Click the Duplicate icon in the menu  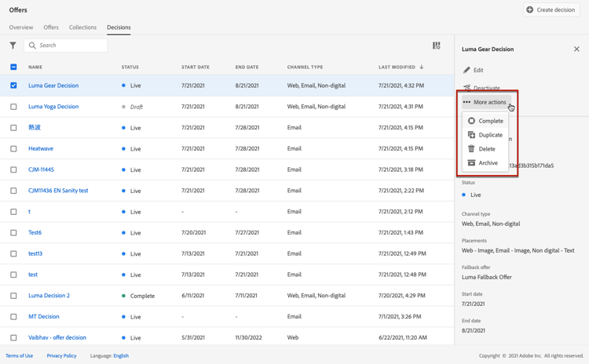pos(471,135)
